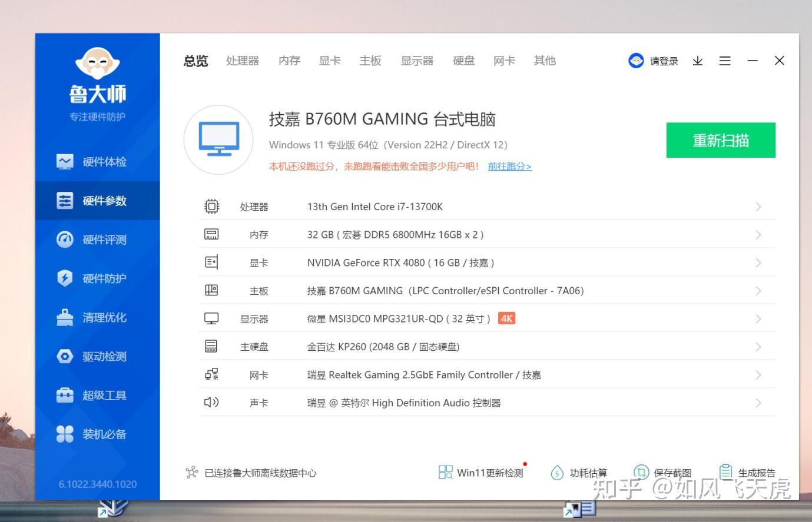Expand the 显示器 row chevron

click(758, 319)
